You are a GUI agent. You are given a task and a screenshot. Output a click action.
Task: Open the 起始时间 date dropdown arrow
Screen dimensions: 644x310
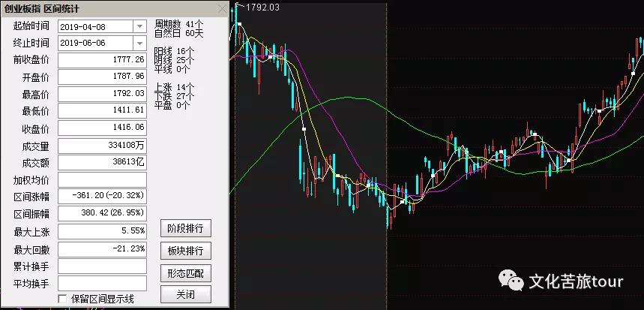click(x=139, y=27)
